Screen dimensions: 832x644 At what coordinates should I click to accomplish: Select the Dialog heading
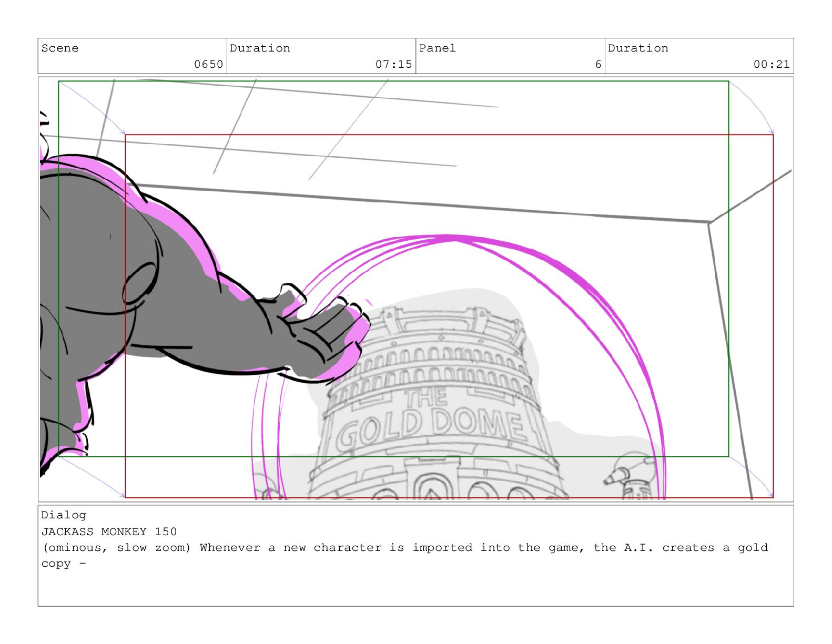[x=64, y=515]
